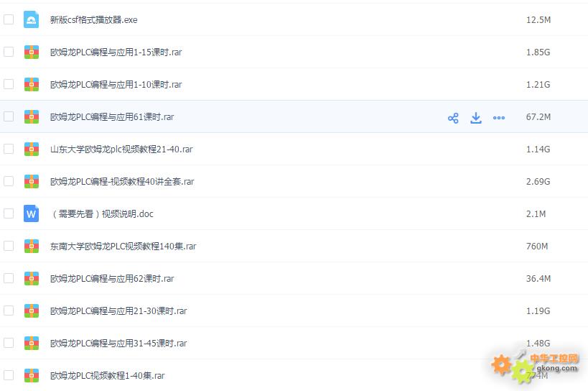Open file name 欧姆龙PLC编程与应用1-10课时.rar
This screenshot has width=588, height=391.
[116, 84]
